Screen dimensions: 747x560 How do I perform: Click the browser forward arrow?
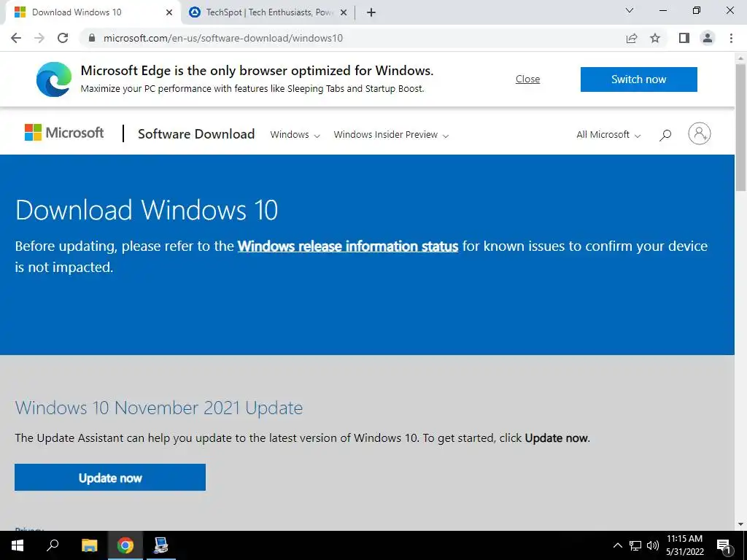click(x=39, y=38)
